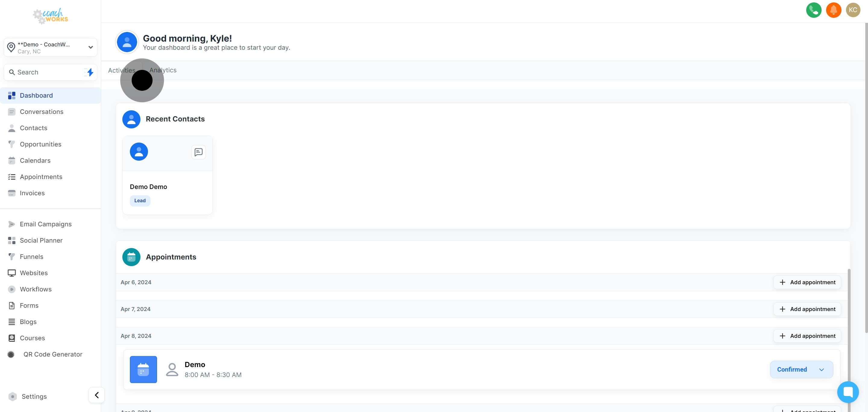Click the lightning bolt quick actions icon
This screenshot has width=868, height=412.
point(90,72)
